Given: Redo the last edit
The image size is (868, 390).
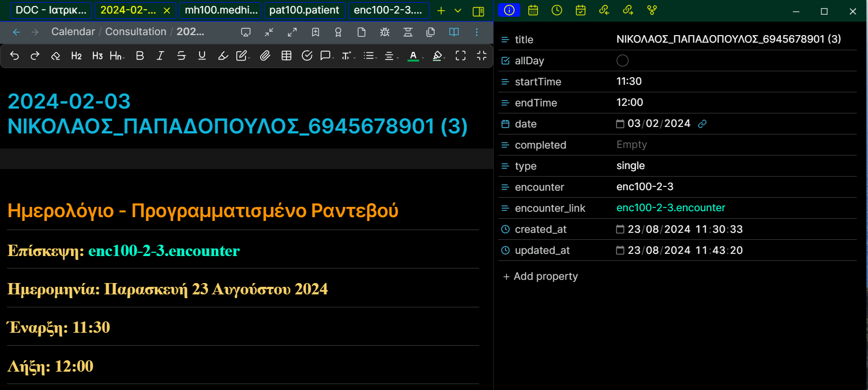Looking at the screenshot, I should click(35, 56).
